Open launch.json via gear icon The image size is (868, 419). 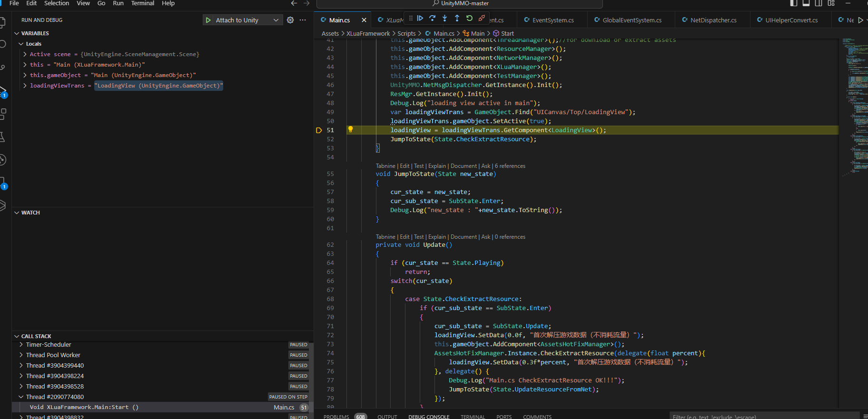(290, 20)
